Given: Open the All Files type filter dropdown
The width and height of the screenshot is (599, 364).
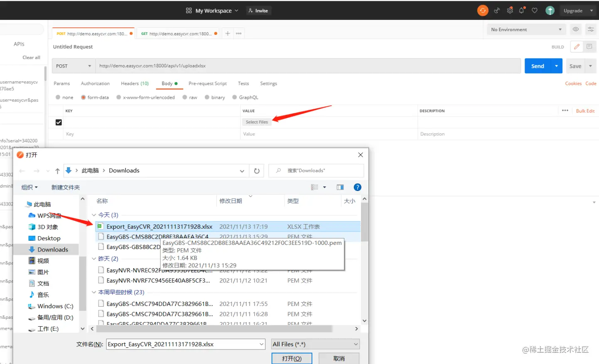Looking at the screenshot, I should tap(315, 344).
